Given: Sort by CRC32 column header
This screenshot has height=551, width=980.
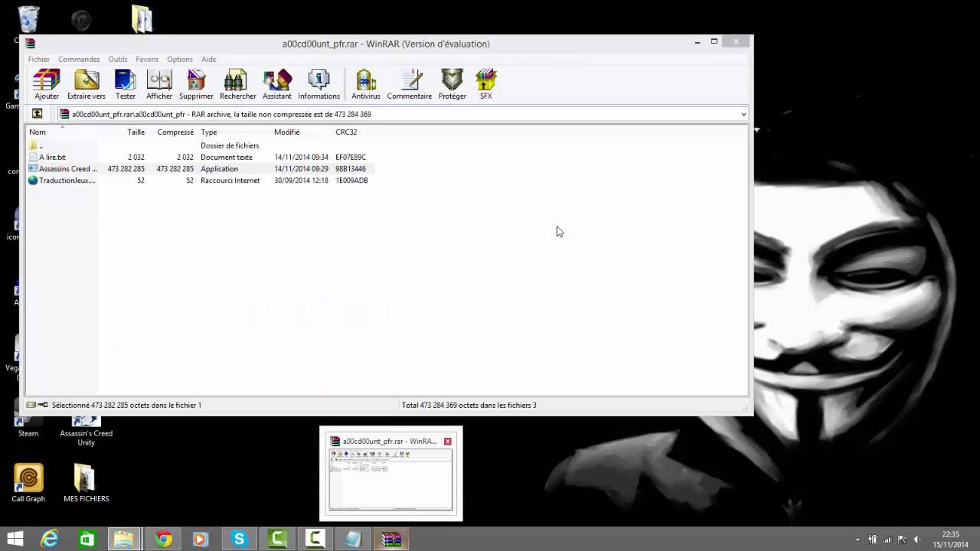Looking at the screenshot, I should [352, 132].
